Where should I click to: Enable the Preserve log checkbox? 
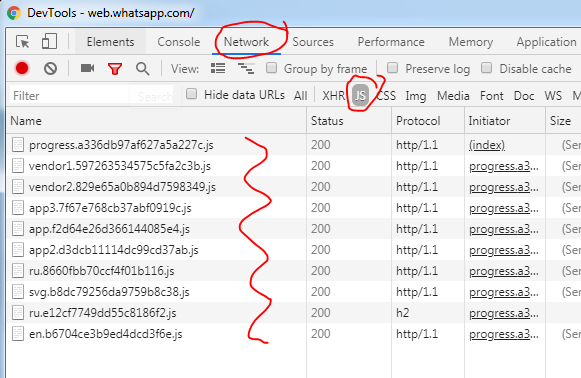click(x=392, y=68)
